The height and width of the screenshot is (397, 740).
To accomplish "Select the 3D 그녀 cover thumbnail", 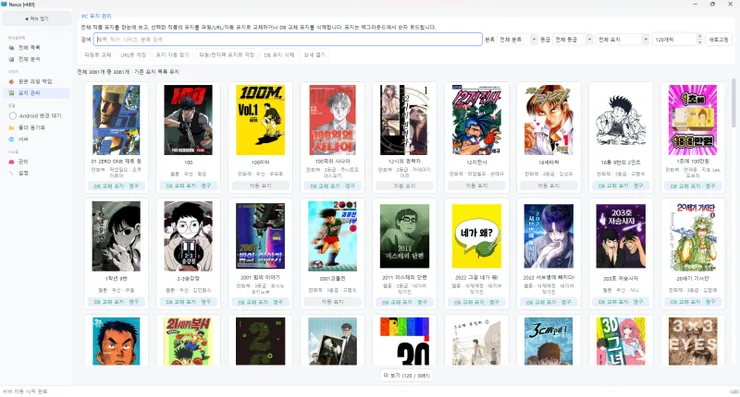I will (x=621, y=341).
